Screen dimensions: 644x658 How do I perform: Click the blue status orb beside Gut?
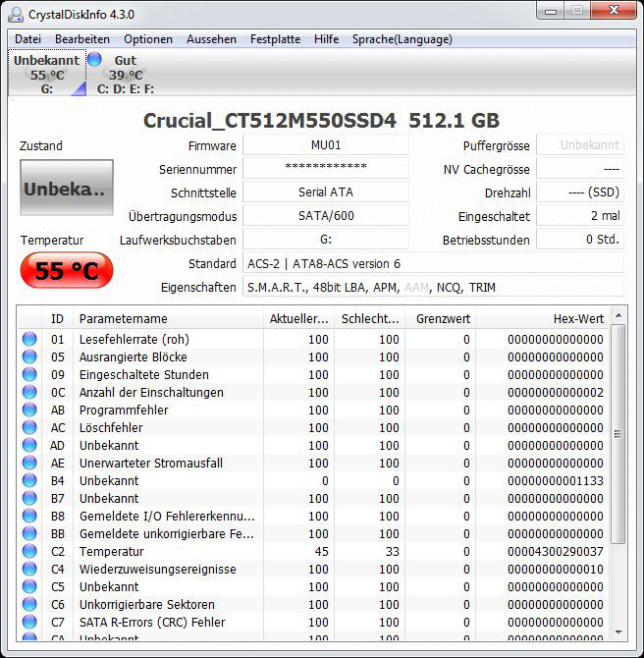(x=94, y=59)
